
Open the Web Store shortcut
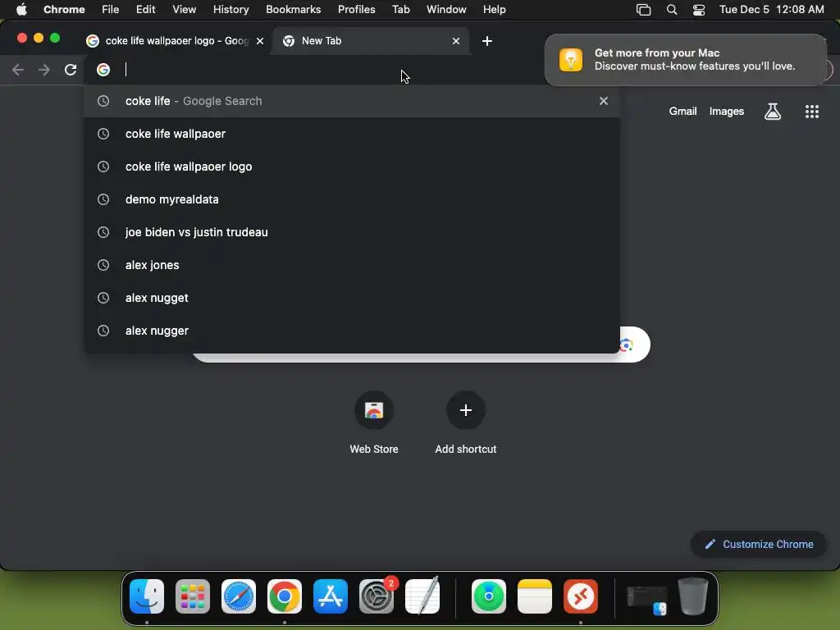374,410
